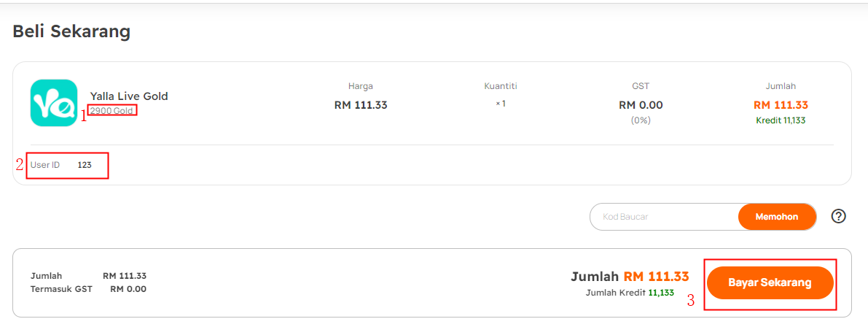Click the Bayar Sekarang button
The image size is (868, 327).
click(770, 282)
